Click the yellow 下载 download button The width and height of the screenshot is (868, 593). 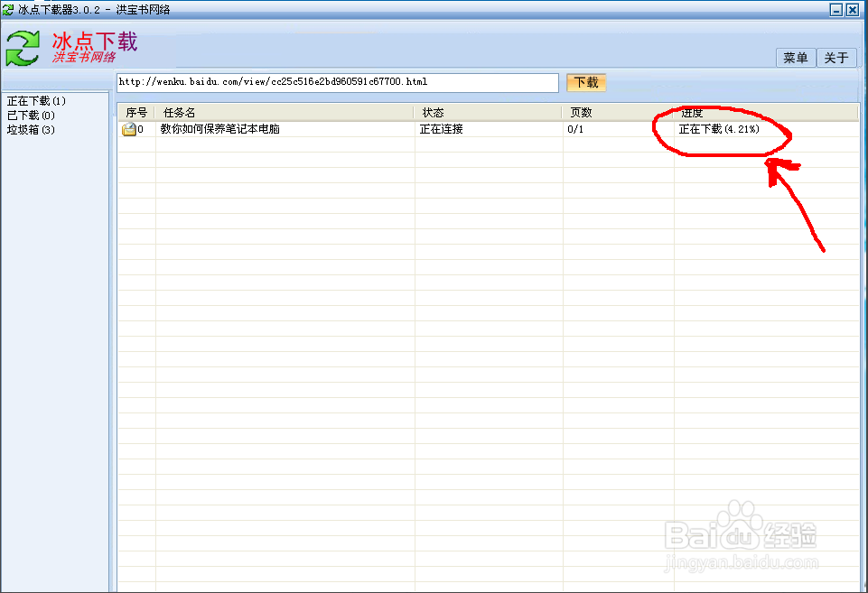(x=586, y=82)
